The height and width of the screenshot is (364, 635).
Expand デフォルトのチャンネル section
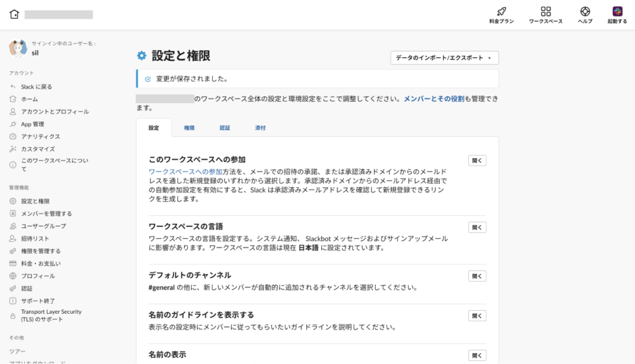point(477,276)
